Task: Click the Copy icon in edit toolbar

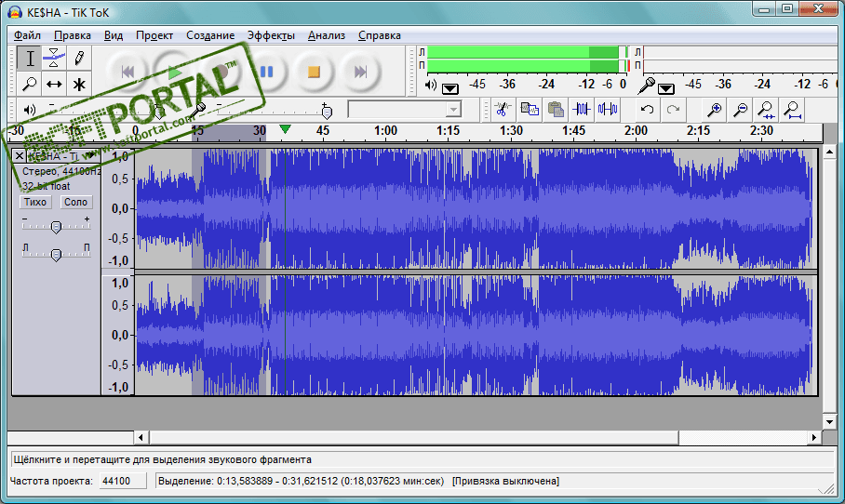Action: 530,110
